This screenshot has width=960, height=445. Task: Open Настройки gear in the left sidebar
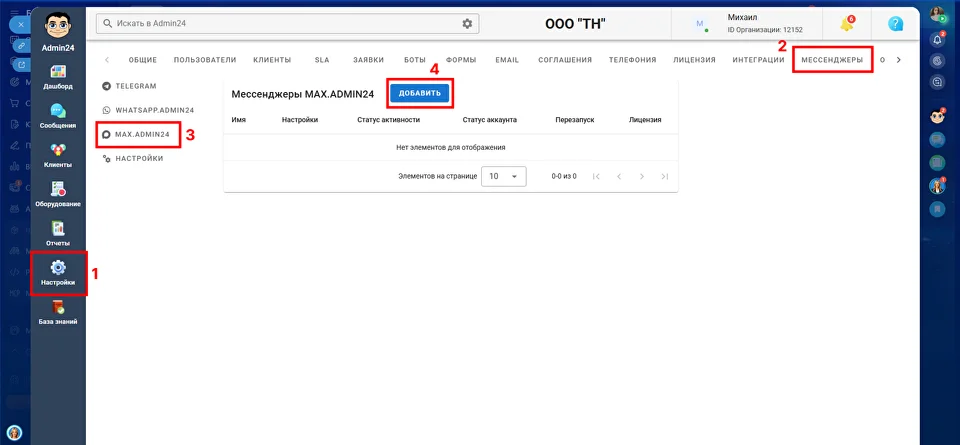click(x=58, y=272)
